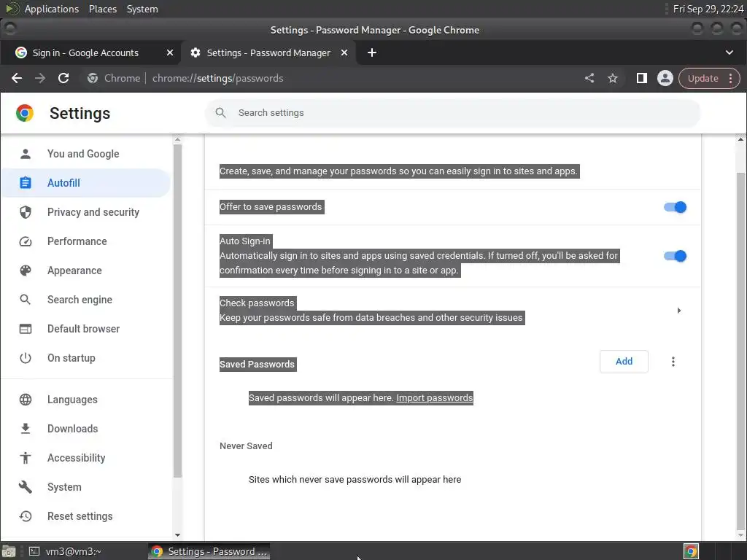Click the Update button in toolbar
Viewport: 747px width, 560px height.
pyautogui.click(x=703, y=78)
